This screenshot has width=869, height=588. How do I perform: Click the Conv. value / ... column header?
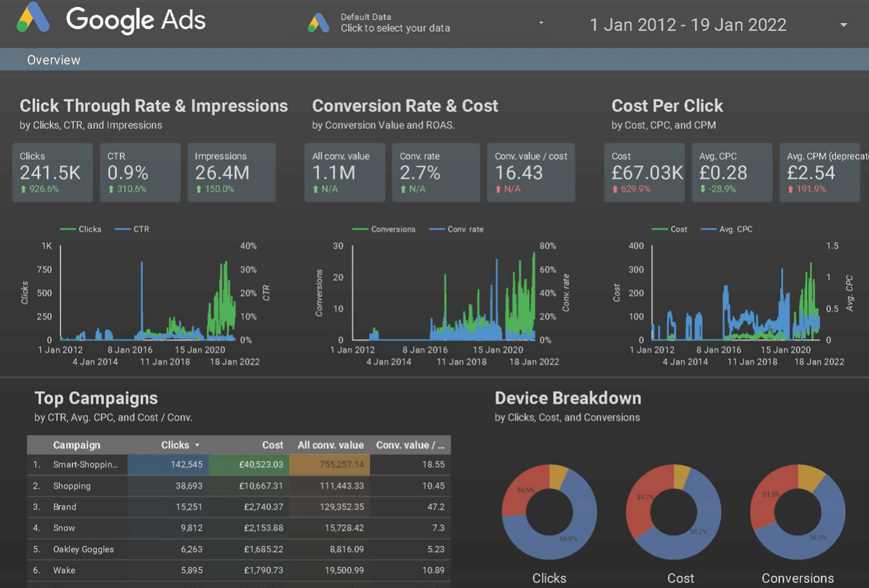coord(410,445)
